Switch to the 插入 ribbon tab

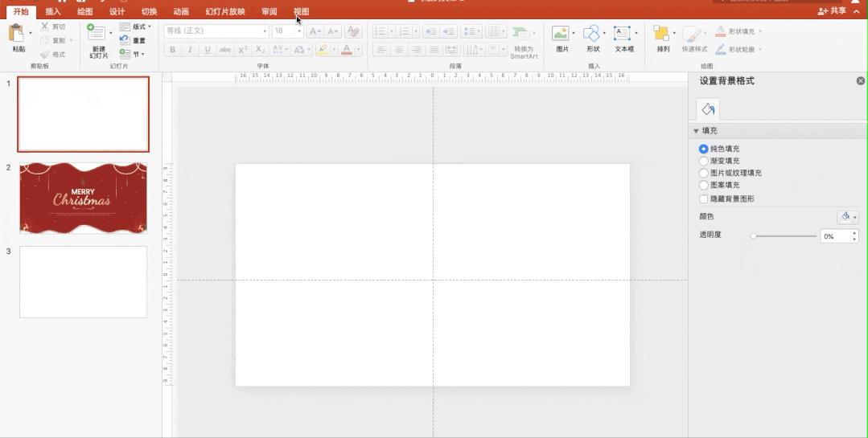click(52, 11)
